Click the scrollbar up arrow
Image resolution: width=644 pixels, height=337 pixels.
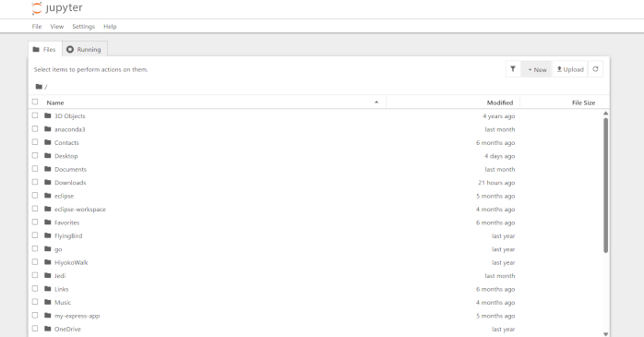(606, 113)
